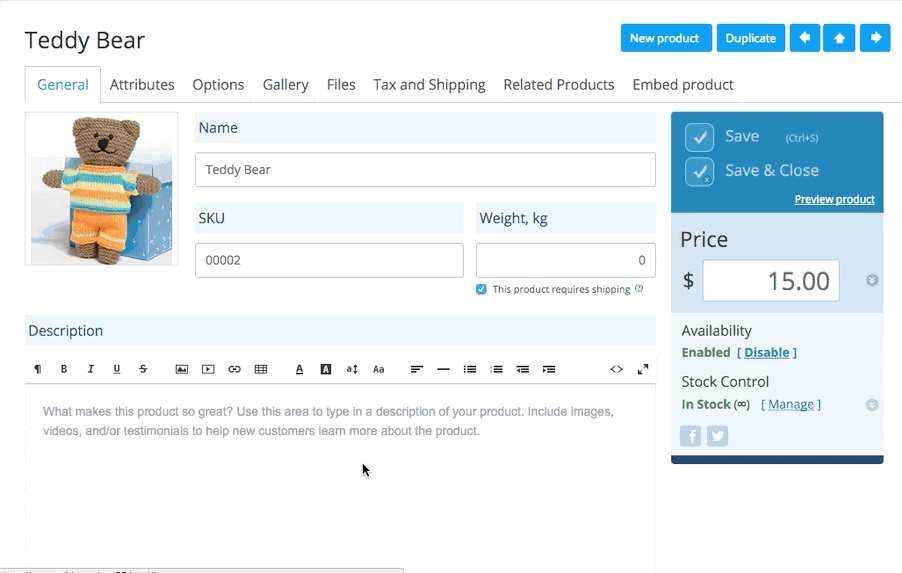Toggle bold formatting in description editor
Screen dimensions: 902x573
point(64,369)
